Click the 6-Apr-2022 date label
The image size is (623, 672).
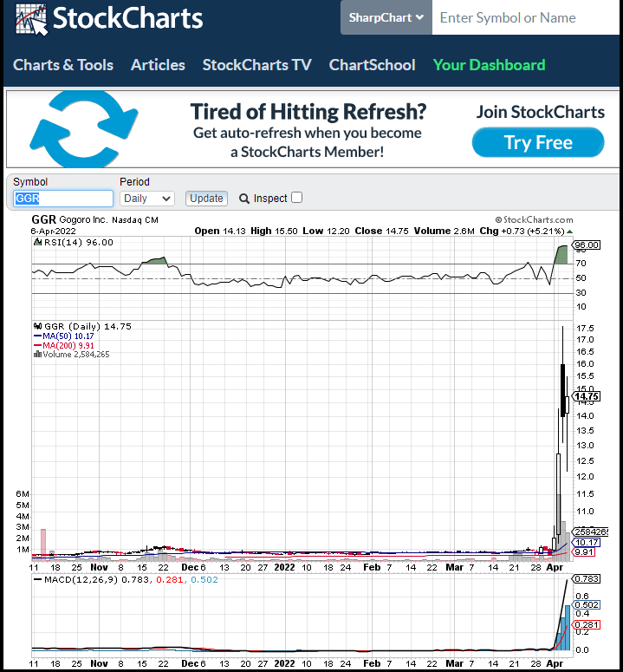point(53,231)
